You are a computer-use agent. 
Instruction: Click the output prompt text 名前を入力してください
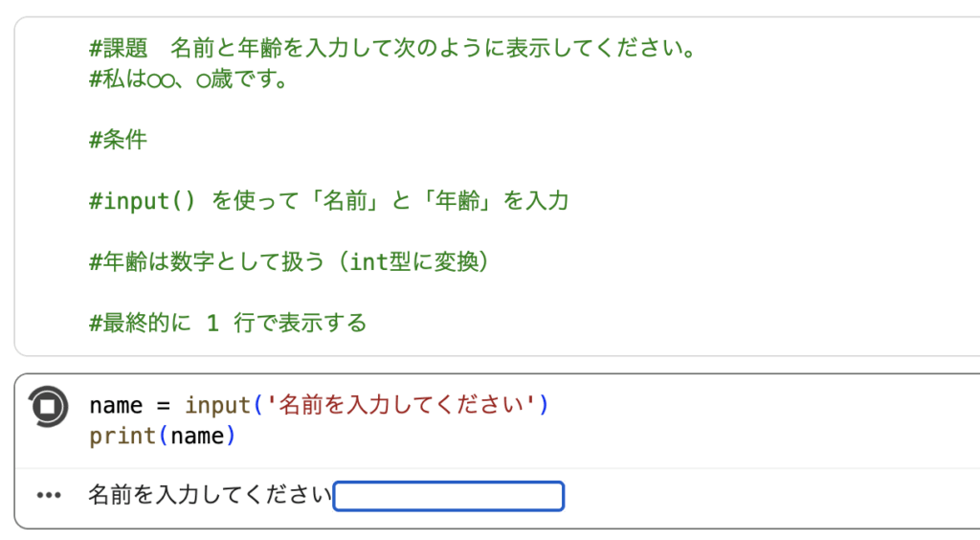pyautogui.click(x=210, y=496)
